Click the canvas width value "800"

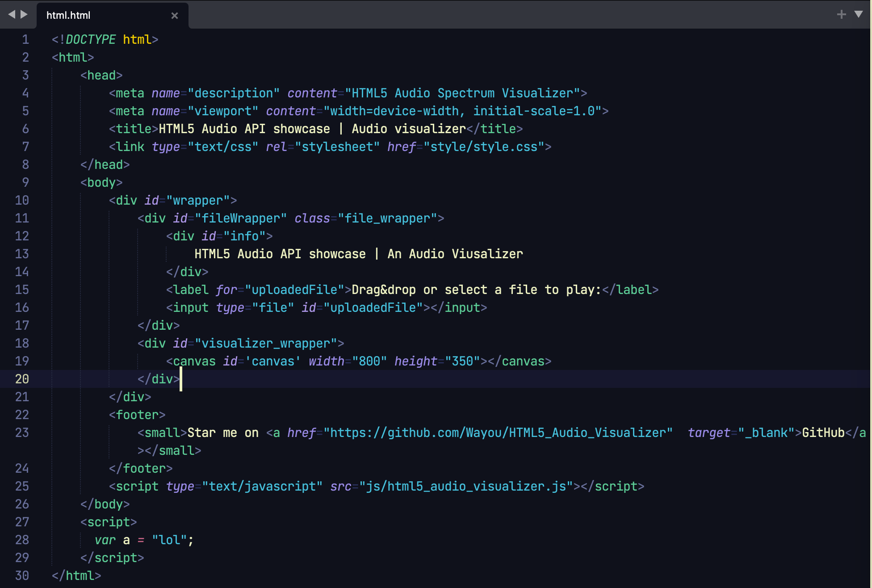click(x=369, y=361)
